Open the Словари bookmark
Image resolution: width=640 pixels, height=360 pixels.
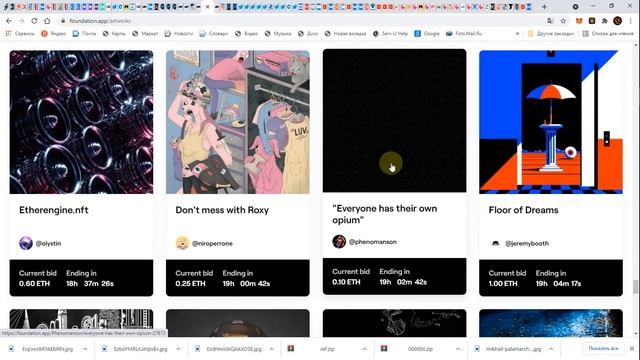click(213, 33)
